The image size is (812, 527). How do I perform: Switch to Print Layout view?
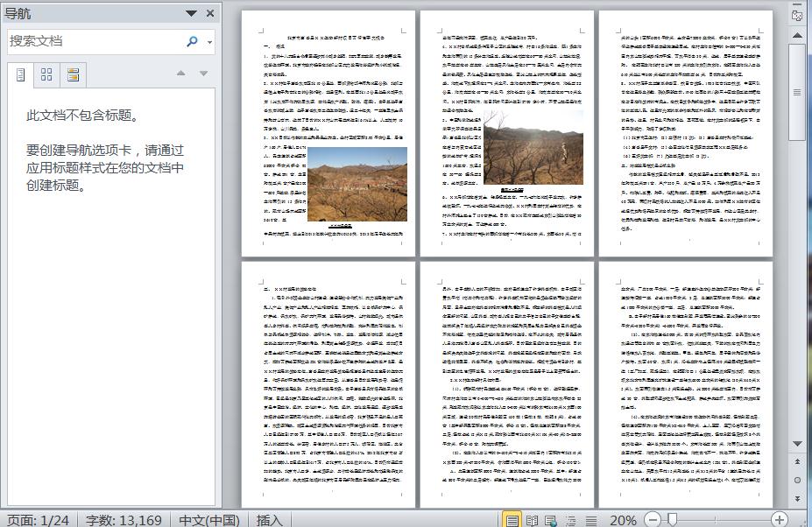(x=511, y=518)
